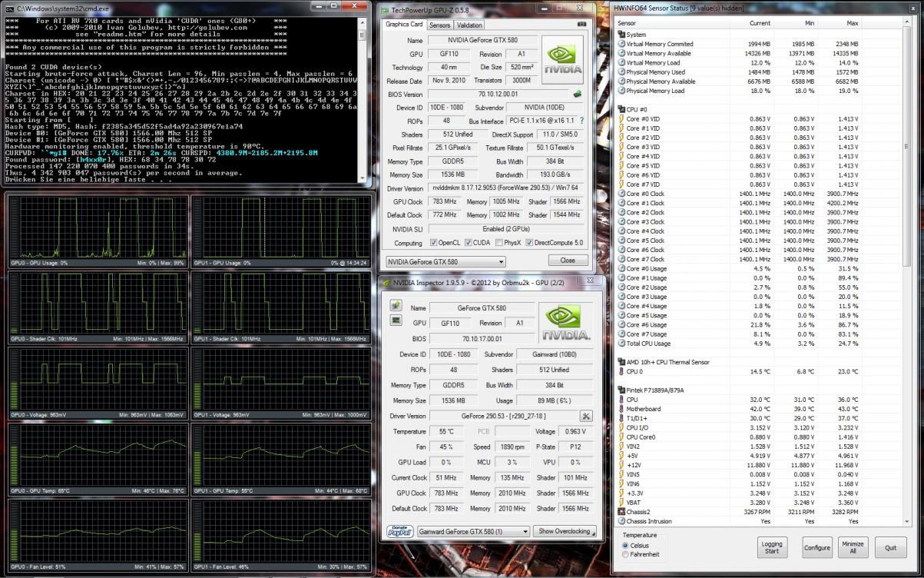Click the CPU #0 group icon in HWiNFO

coord(621,109)
